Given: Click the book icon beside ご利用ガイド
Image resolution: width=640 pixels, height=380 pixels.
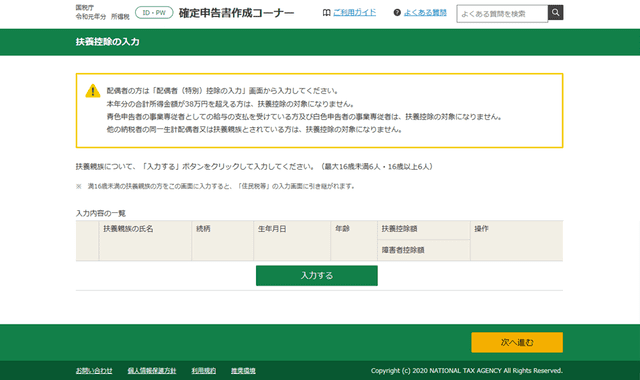Looking at the screenshot, I should (327, 13).
